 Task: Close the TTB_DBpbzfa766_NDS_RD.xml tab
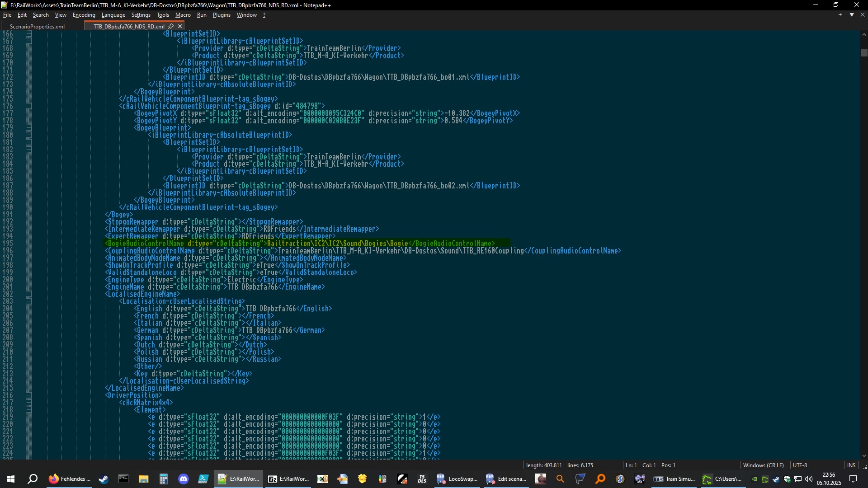[180, 26]
